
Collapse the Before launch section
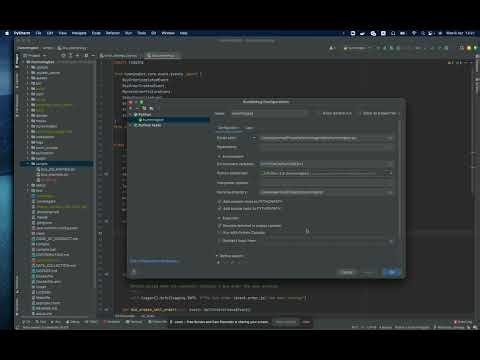point(217,256)
